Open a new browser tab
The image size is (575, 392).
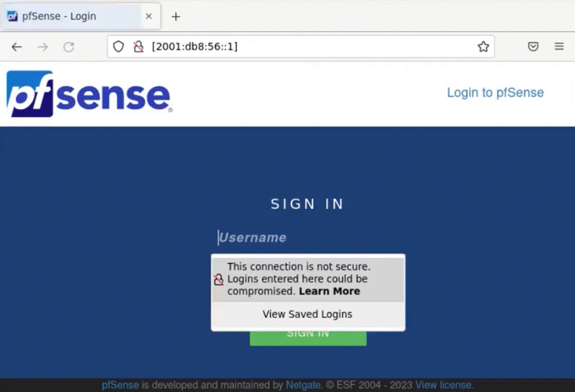tap(176, 17)
